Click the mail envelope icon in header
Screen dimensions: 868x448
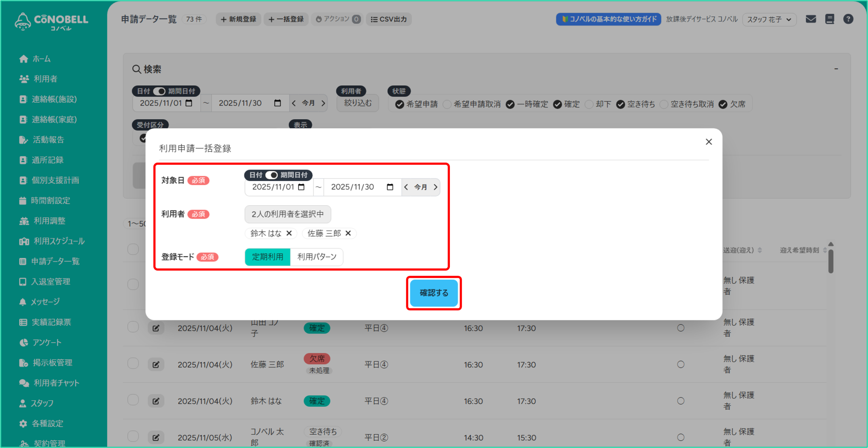(811, 19)
